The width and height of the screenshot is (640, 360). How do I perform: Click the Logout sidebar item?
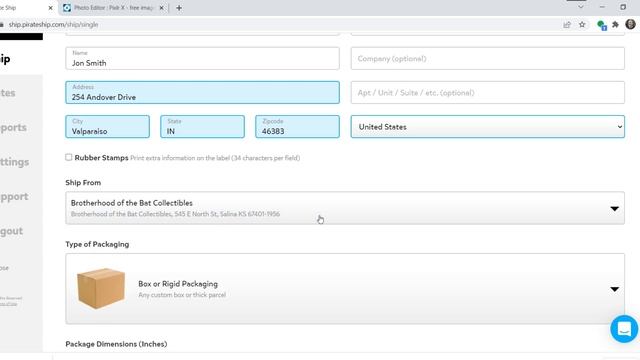click(x=11, y=231)
